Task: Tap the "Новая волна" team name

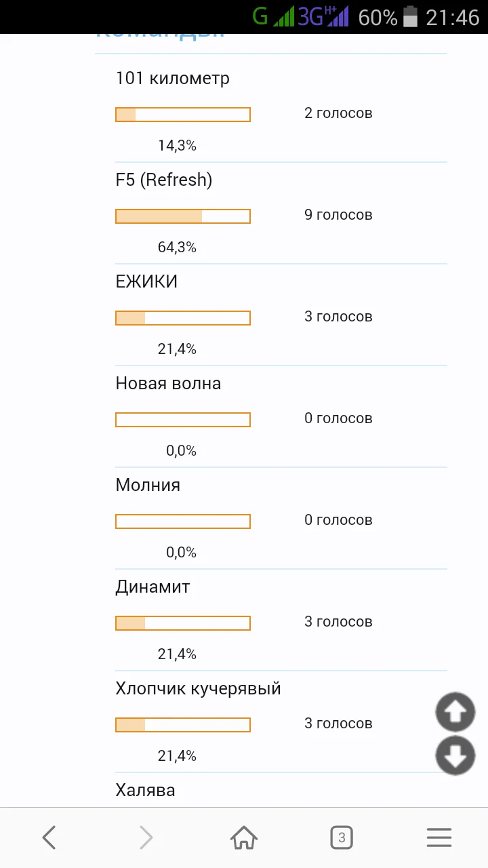Action: [x=168, y=384]
